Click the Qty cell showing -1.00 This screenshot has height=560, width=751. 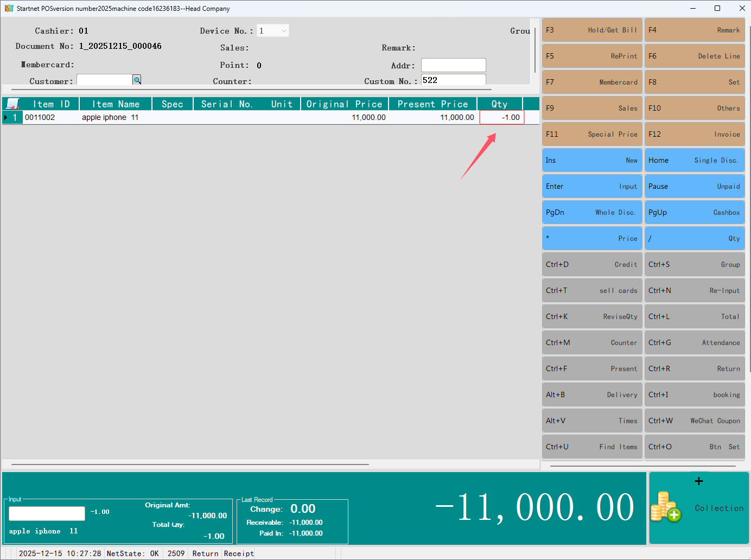(x=501, y=117)
